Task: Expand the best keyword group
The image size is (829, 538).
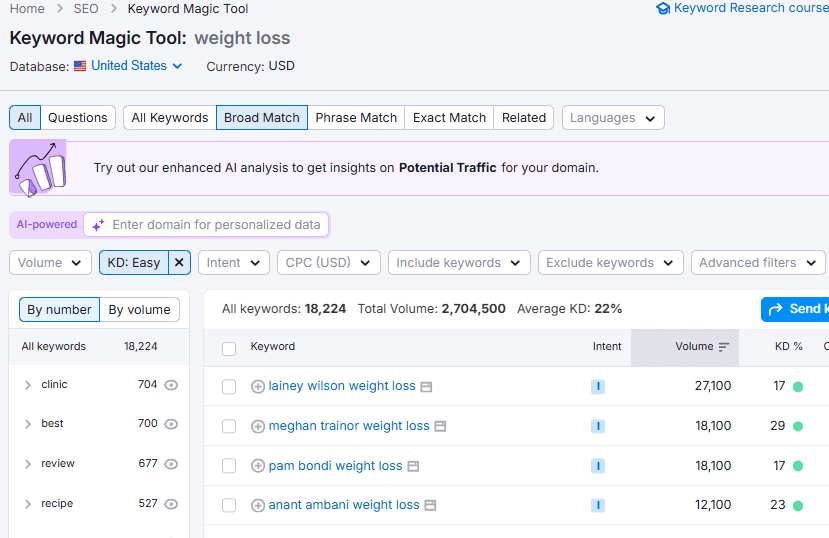Action: tap(28, 424)
